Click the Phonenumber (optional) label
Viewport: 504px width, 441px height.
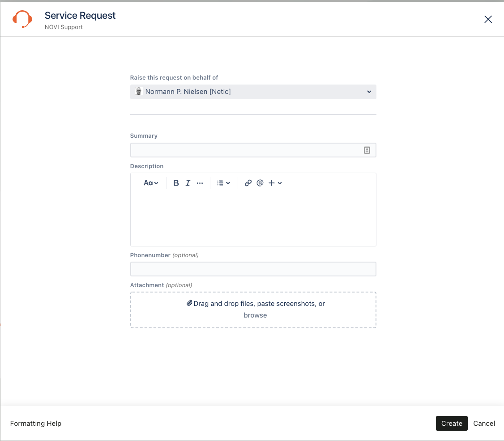[164, 255]
